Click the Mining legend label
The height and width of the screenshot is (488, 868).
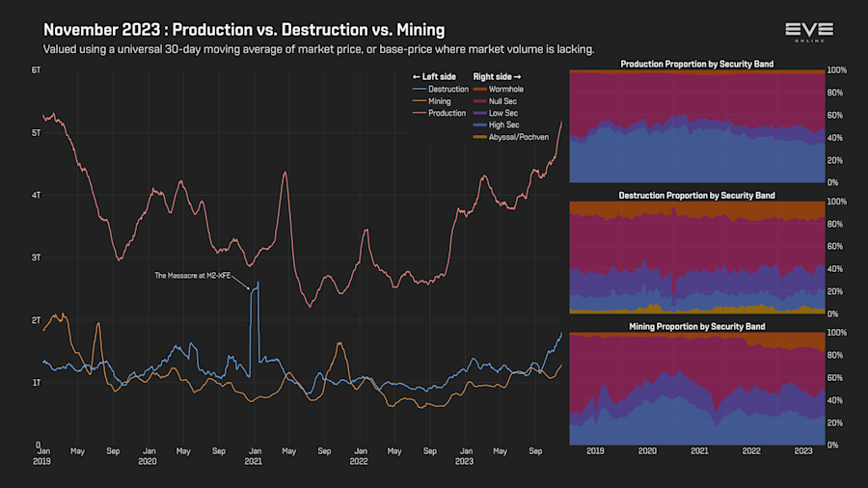point(439,101)
